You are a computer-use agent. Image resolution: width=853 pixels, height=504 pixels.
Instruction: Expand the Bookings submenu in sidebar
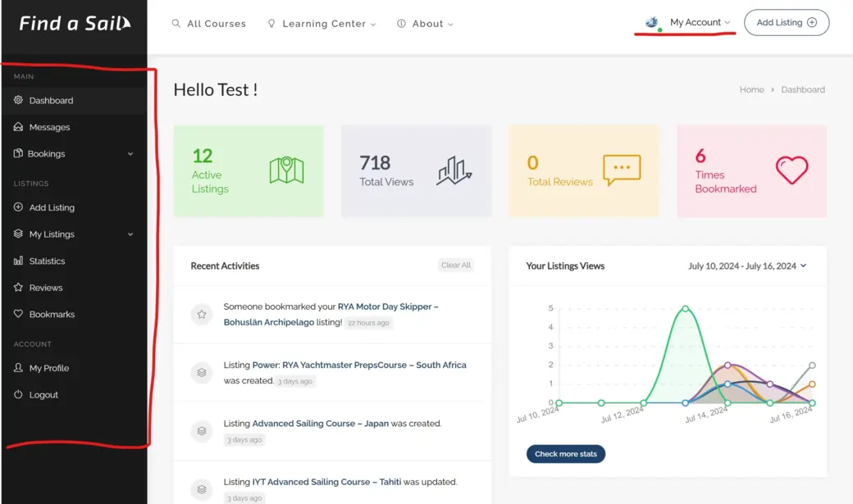[130, 154]
